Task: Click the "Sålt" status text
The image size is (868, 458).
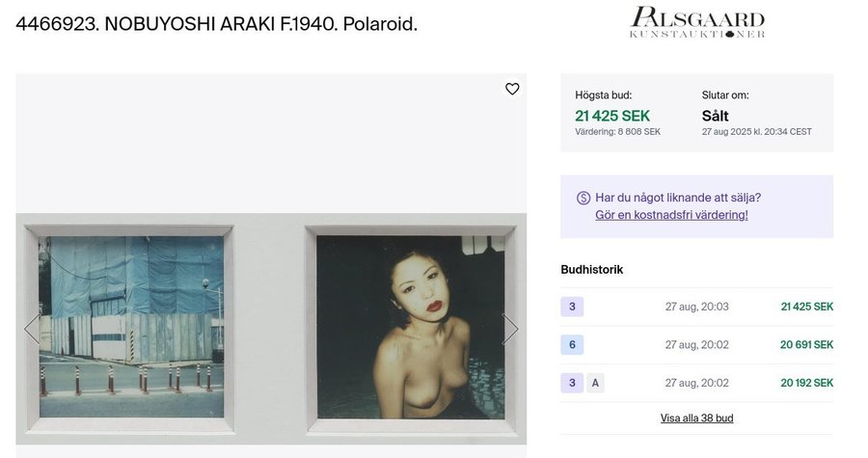Action: click(715, 116)
